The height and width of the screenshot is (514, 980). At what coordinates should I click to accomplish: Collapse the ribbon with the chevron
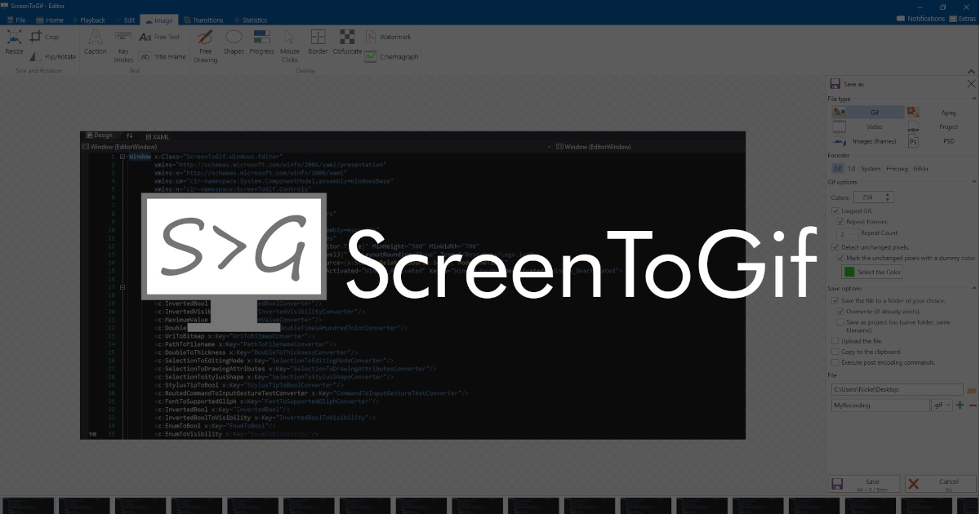pos(971,72)
